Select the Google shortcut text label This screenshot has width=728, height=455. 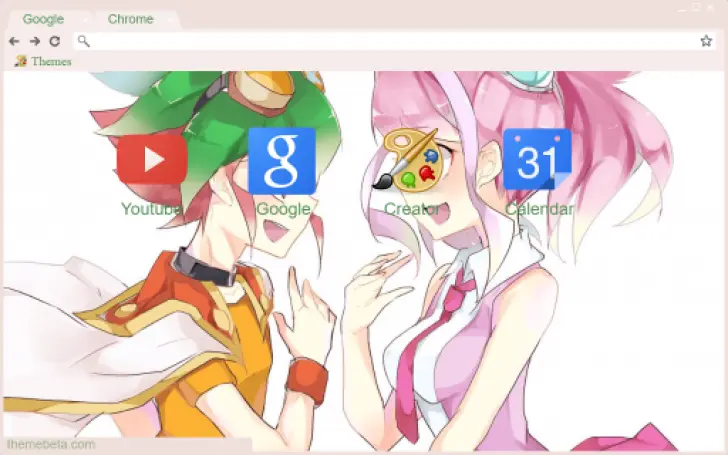283,209
